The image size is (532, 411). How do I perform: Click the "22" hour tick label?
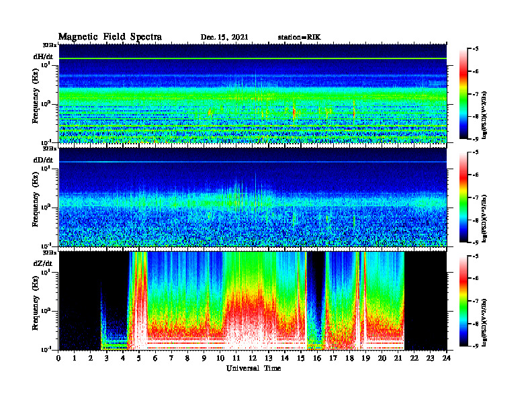pos(414,359)
